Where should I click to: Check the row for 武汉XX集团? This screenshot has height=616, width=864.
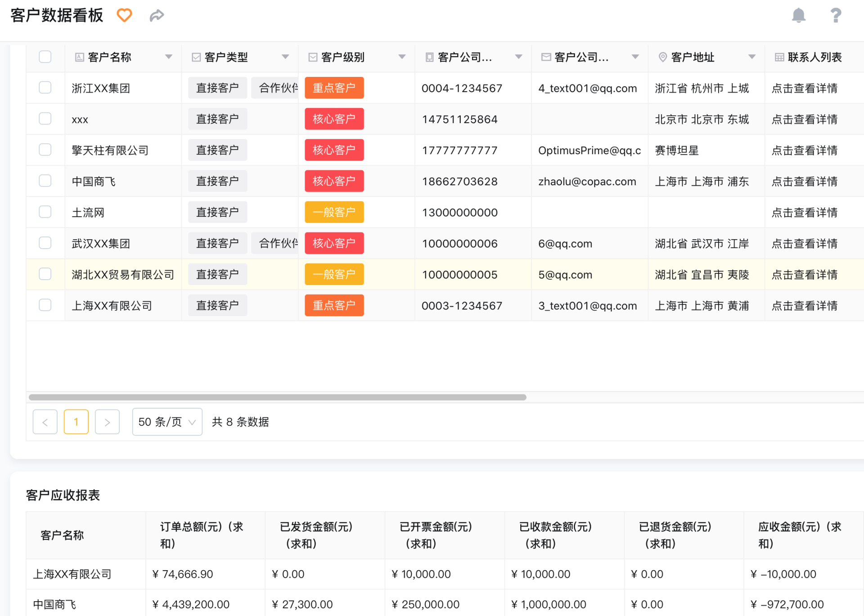pyautogui.click(x=45, y=243)
